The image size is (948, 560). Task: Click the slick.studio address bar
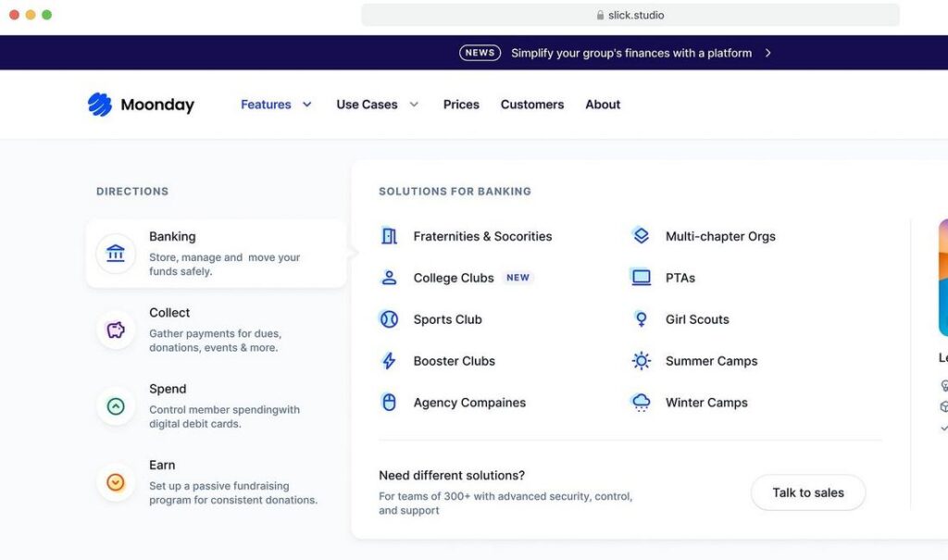pyautogui.click(x=630, y=15)
